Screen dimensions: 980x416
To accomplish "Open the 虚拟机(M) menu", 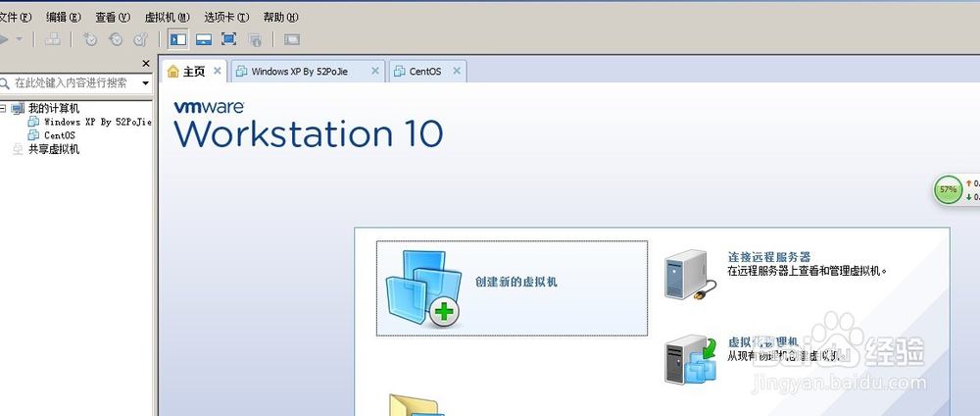I will pyautogui.click(x=167, y=17).
